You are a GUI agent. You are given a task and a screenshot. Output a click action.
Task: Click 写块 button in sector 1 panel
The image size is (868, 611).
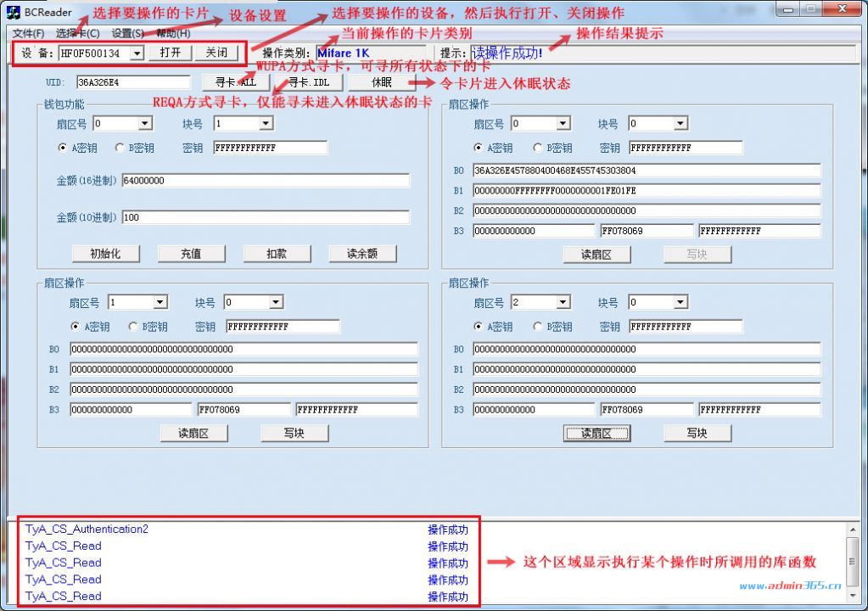coord(294,433)
